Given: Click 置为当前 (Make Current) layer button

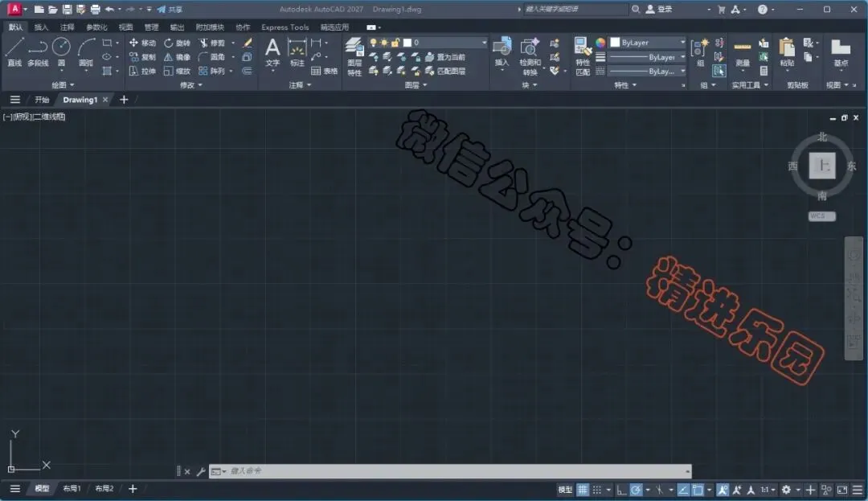Looking at the screenshot, I should (445, 57).
